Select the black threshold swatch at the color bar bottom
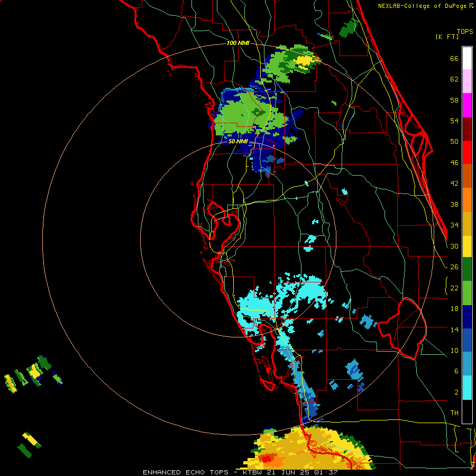Viewport: 476px width, 476px height. pos(467,411)
